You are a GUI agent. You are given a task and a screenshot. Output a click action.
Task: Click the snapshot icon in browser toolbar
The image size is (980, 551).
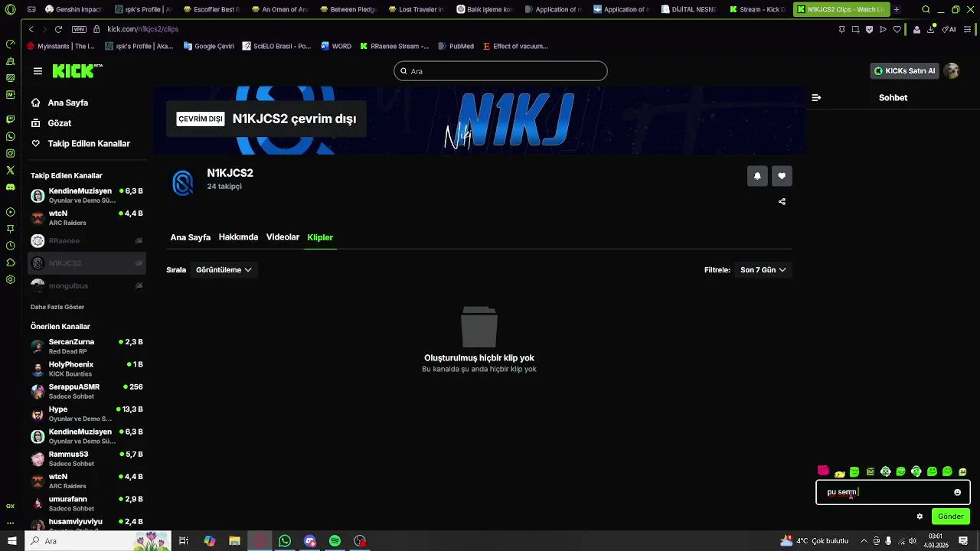(x=855, y=29)
